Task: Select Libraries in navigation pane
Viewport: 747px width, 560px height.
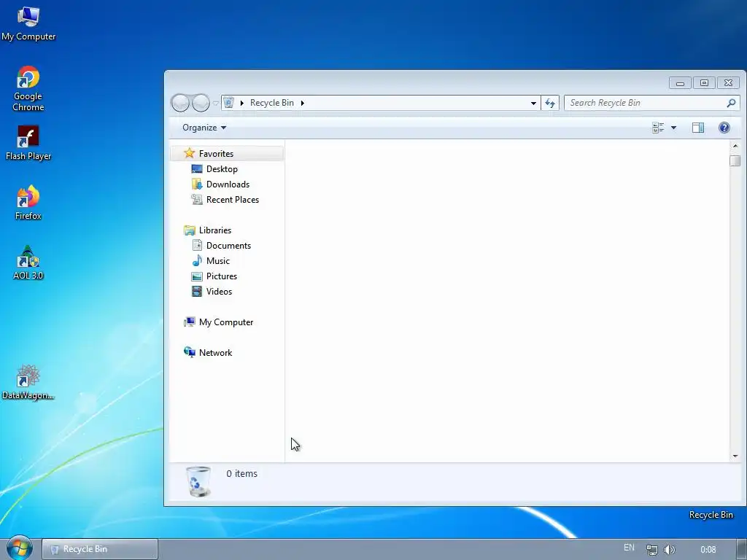Action: coord(215,230)
